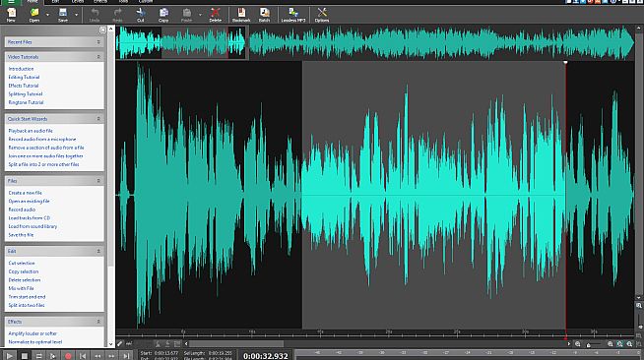The image size is (644, 360).
Task: Close the left sidebar panel
Action: [x=102, y=30]
